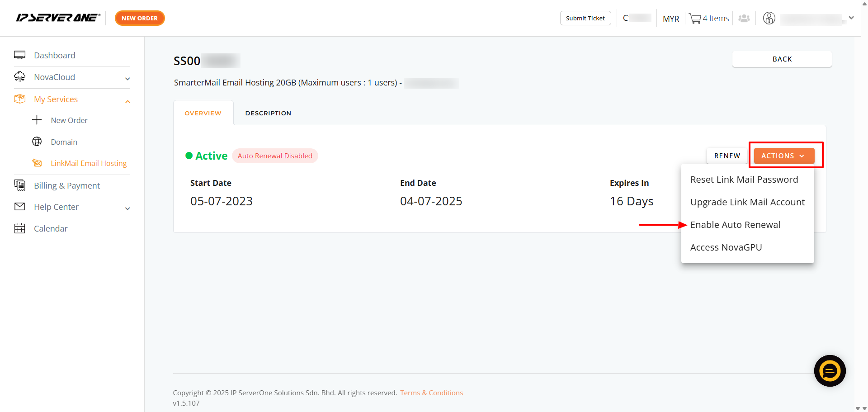
Task: Toggle the ACTIONS dropdown button
Action: (784, 156)
